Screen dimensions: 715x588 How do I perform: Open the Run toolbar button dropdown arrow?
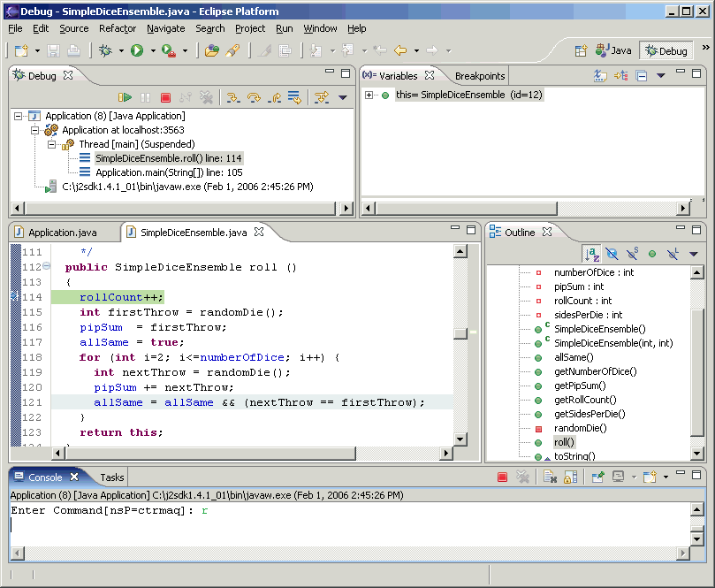point(153,51)
